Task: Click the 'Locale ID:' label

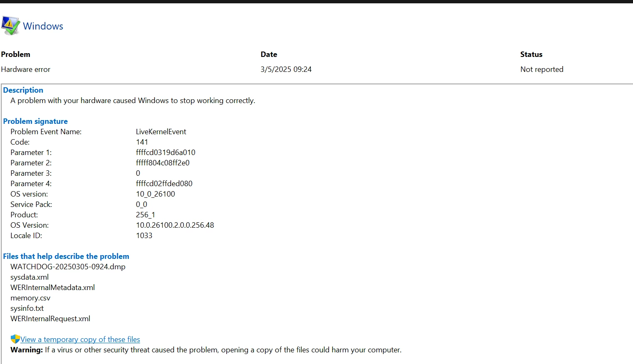Action: pyautogui.click(x=26, y=236)
